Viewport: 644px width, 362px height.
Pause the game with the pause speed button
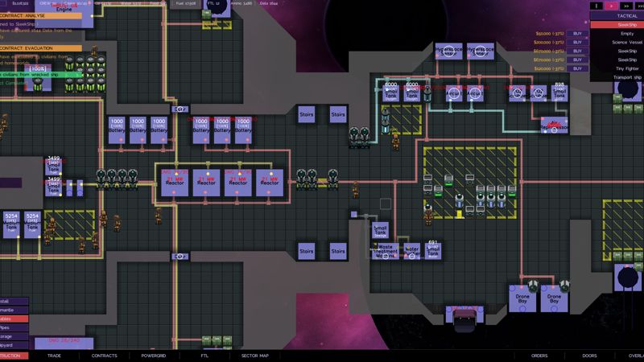tap(597, 6)
